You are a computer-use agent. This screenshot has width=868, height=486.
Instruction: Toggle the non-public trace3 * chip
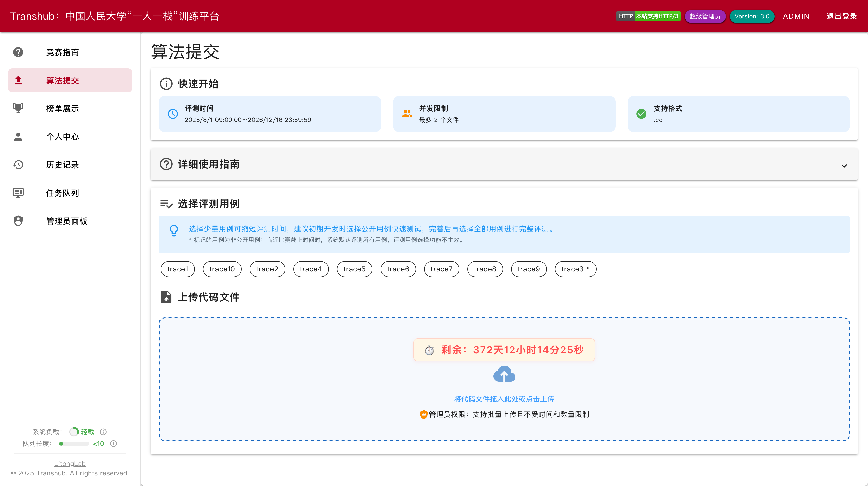point(575,269)
